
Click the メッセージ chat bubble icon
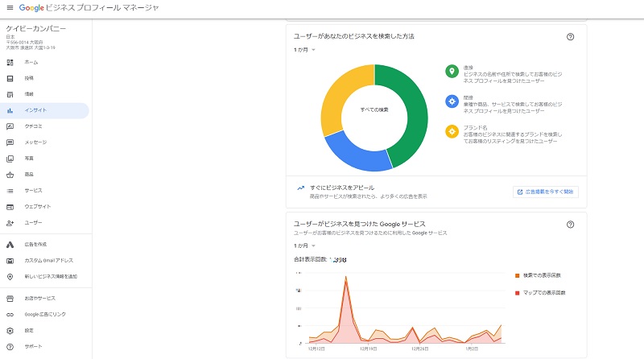pos(10,142)
